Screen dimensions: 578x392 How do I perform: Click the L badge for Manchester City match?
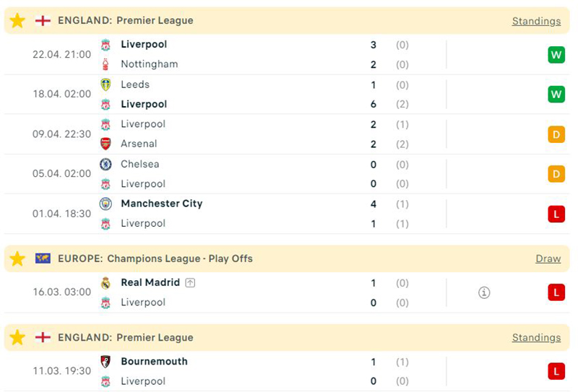(556, 214)
